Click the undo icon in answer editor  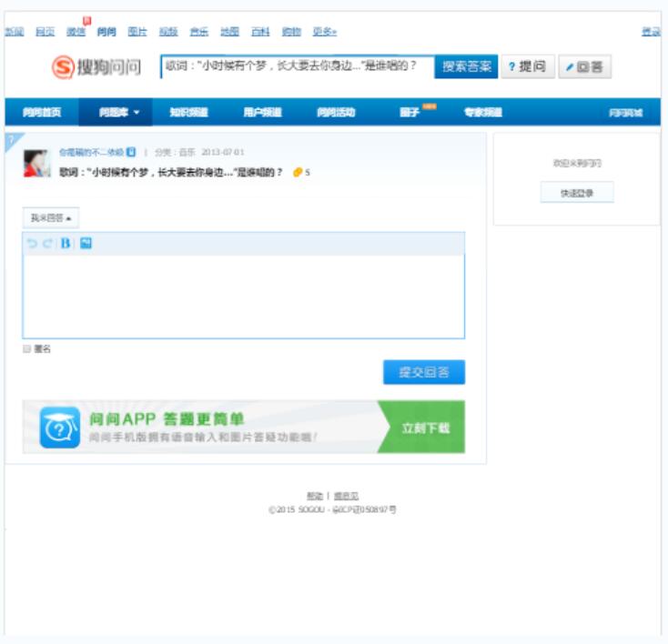pyautogui.click(x=32, y=244)
